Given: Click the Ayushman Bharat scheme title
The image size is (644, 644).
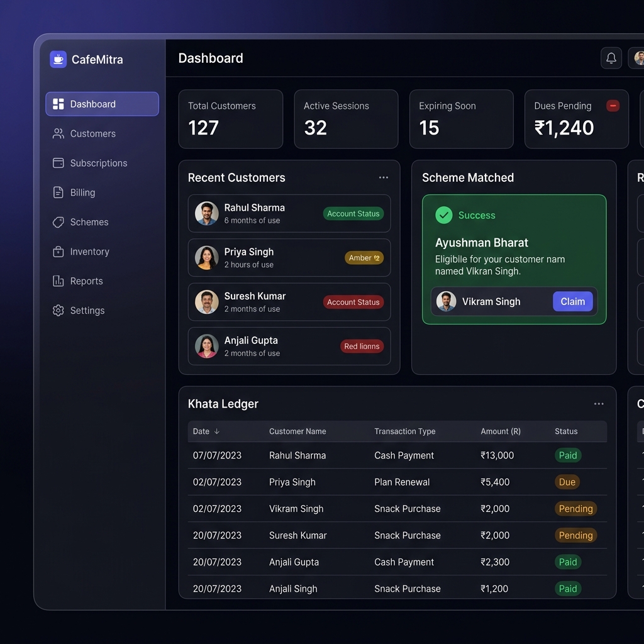Looking at the screenshot, I should (x=481, y=243).
